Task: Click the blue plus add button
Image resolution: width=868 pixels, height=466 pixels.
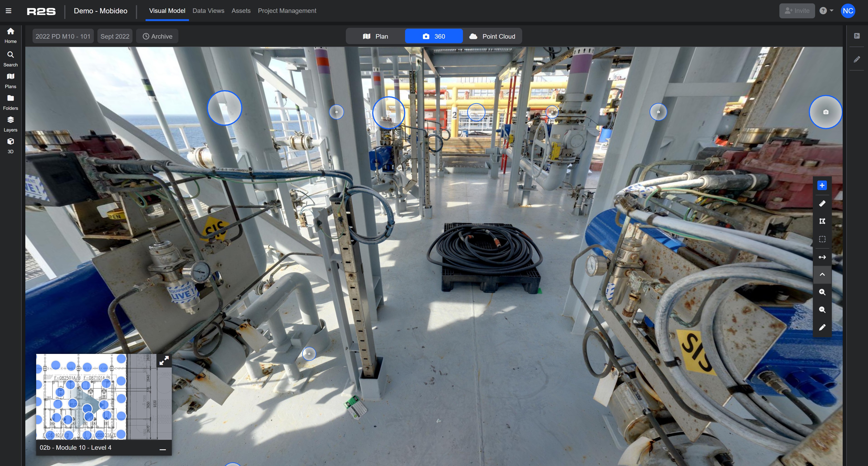Action: [822, 185]
